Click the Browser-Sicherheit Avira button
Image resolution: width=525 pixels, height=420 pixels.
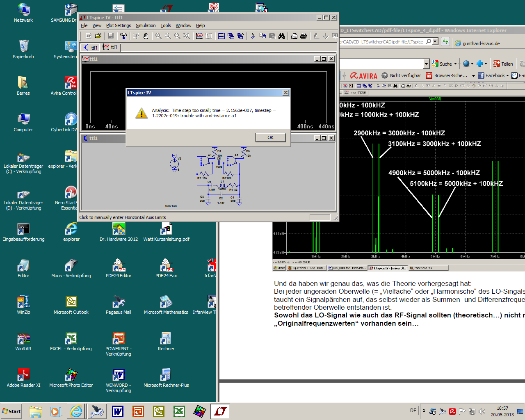(x=447, y=75)
